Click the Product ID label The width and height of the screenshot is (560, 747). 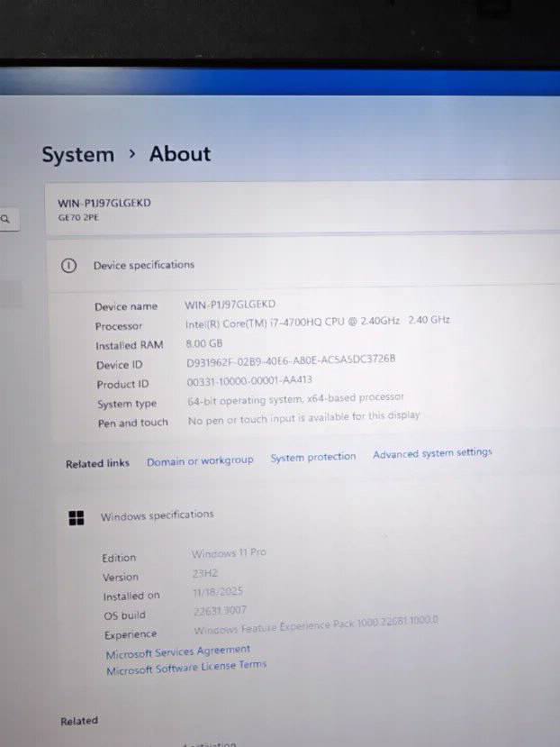click(122, 385)
